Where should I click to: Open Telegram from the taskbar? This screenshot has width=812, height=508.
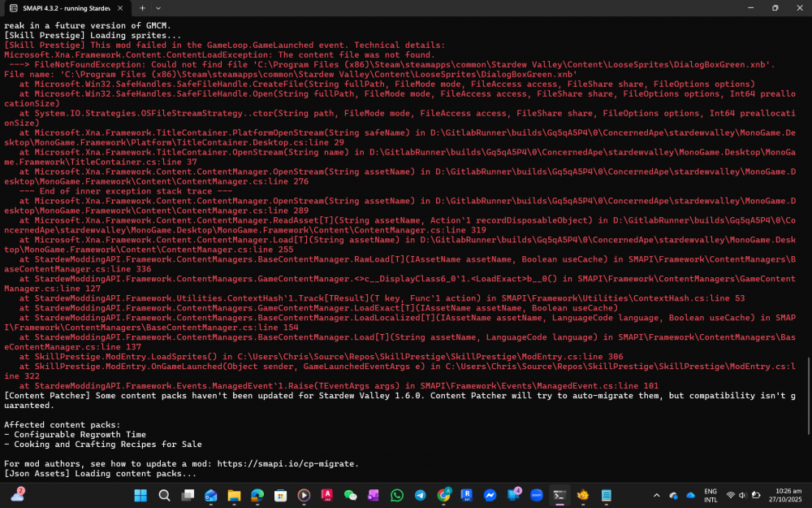coord(421,495)
